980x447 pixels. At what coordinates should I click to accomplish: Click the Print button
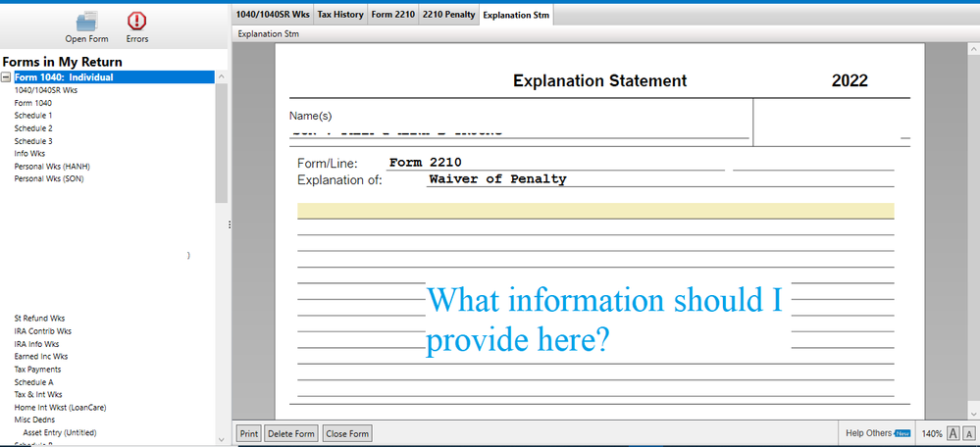[249, 433]
